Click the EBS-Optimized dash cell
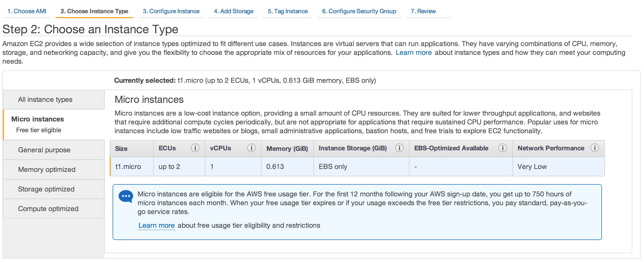The width and height of the screenshot is (644, 262). click(x=461, y=167)
